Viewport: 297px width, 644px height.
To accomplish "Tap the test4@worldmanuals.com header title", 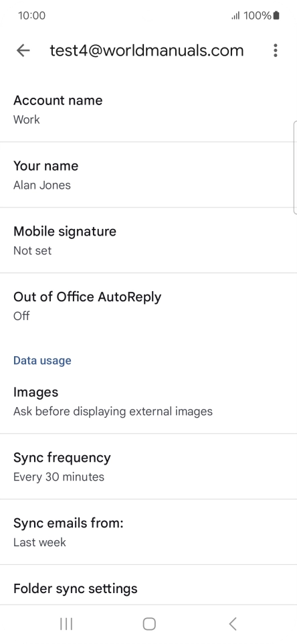I will point(147,50).
